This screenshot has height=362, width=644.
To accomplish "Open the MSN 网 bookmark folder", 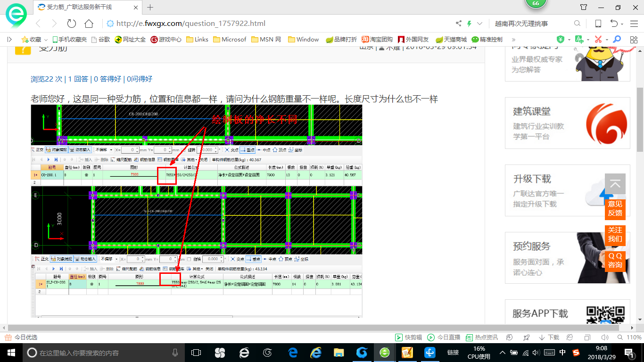I will click(266, 40).
